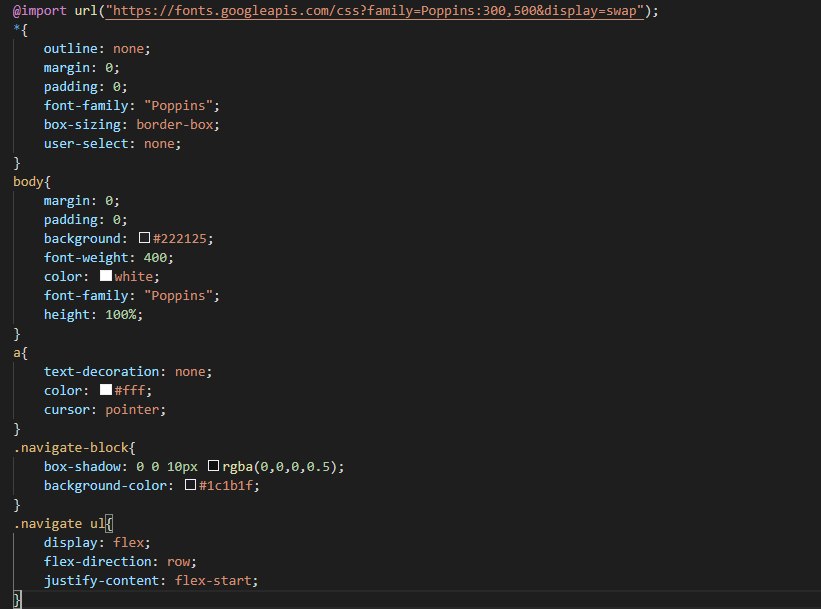Click the 'font-weight' property name
The image size is (821, 609).
click(x=86, y=257)
